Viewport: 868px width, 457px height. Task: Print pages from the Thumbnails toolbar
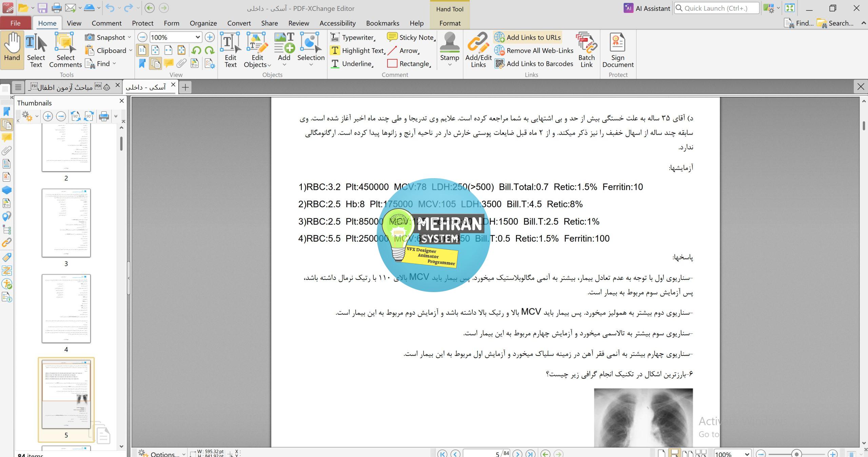(x=104, y=116)
